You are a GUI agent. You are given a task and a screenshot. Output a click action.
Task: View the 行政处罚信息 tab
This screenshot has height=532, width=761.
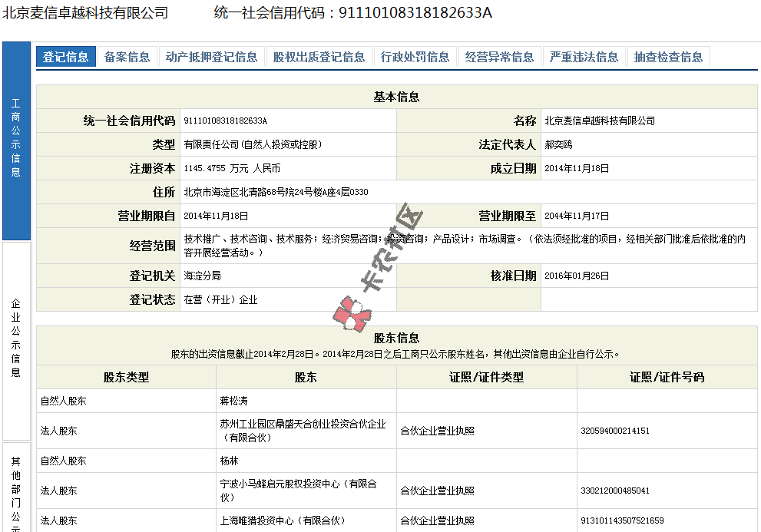click(x=415, y=57)
